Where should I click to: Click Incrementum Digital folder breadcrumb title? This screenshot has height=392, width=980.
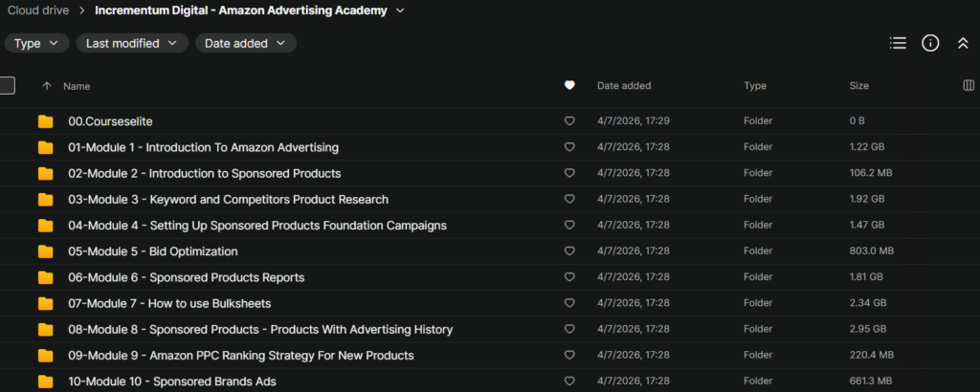tap(240, 11)
